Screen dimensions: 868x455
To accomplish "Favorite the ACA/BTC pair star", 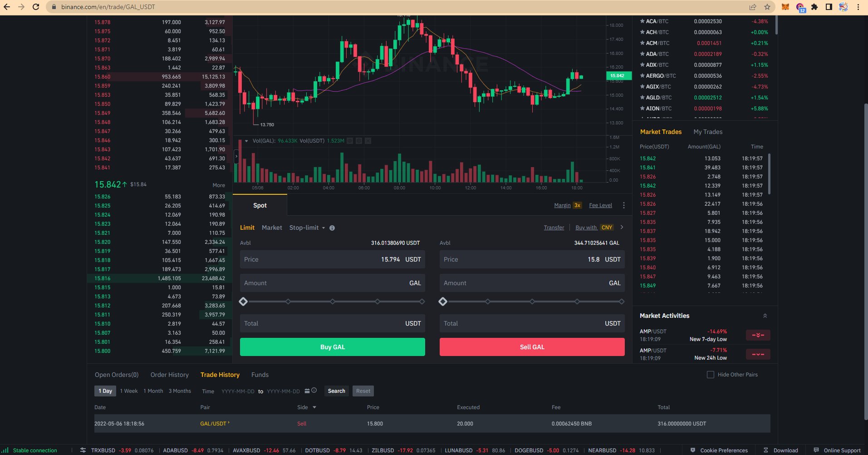I will click(x=642, y=21).
